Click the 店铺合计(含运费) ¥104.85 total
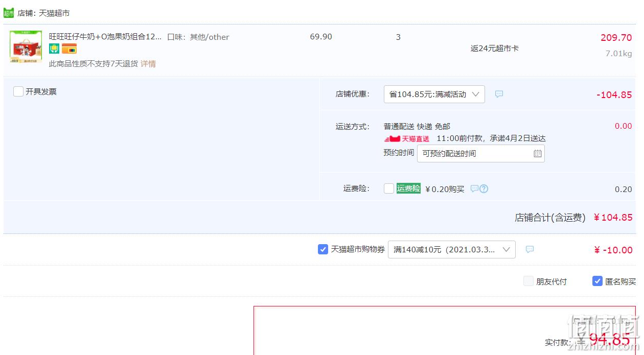The image size is (644, 355). 573,218
